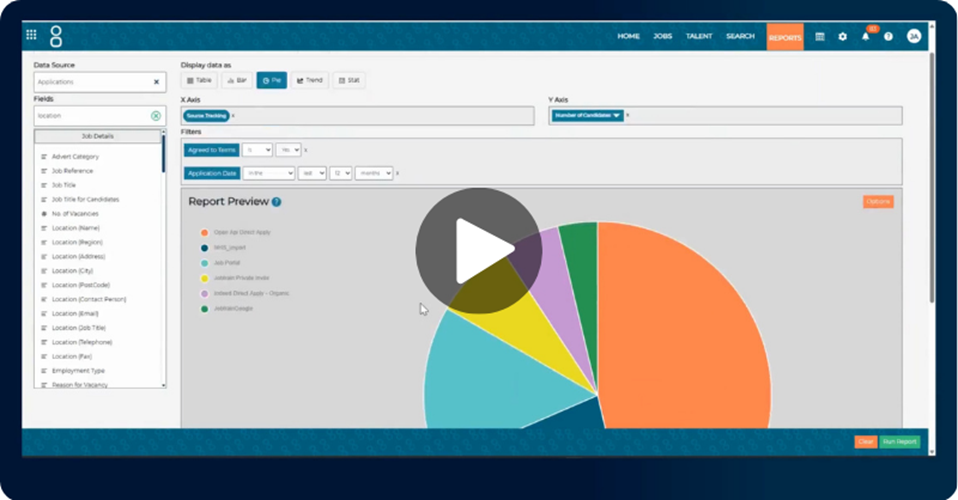Image resolution: width=958 pixels, height=500 pixels.
Task: Clear the fields search with green X
Action: pyautogui.click(x=156, y=116)
